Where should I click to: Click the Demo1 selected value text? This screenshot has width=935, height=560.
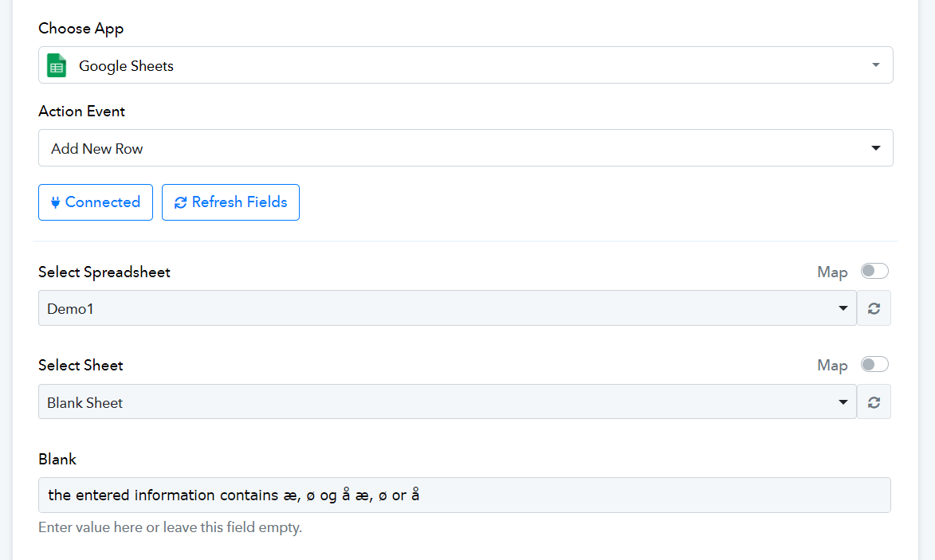pos(70,308)
